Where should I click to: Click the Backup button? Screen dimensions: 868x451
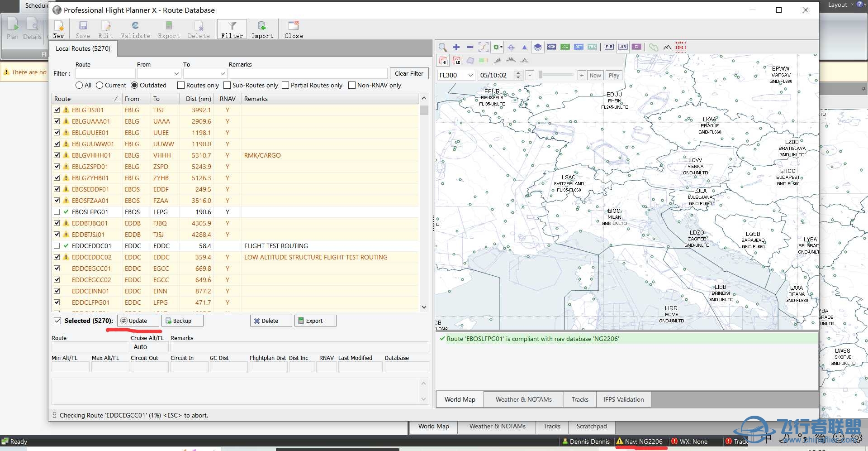pos(182,321)
